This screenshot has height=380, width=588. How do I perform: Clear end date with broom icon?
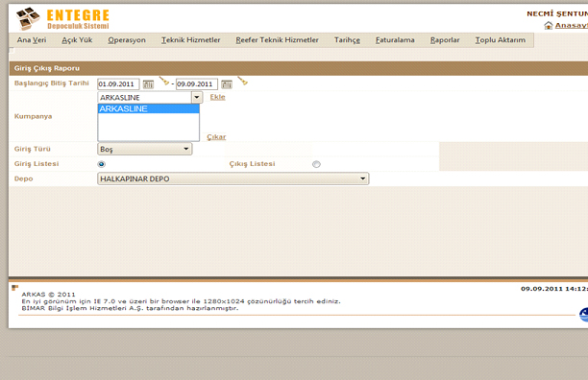pos(243,81)
